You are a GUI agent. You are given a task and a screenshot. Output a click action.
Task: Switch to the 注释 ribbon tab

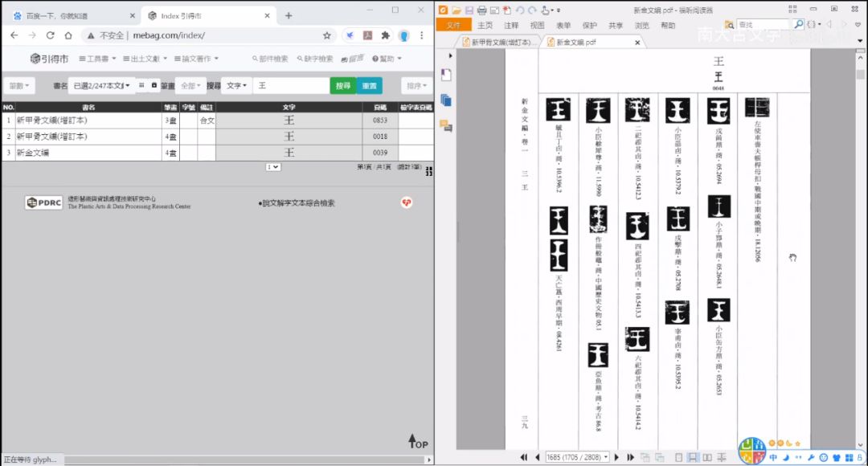(x=510, y=25)
